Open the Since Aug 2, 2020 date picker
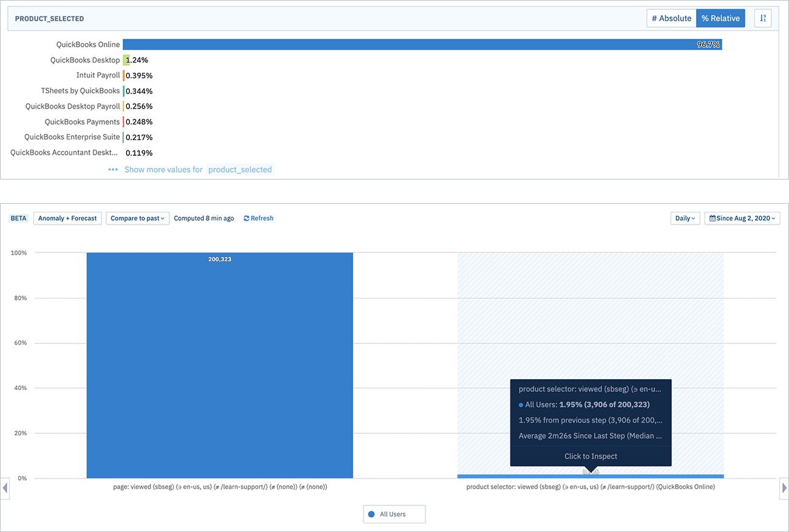The image size is (789, 532). click(x=742, y=218)
